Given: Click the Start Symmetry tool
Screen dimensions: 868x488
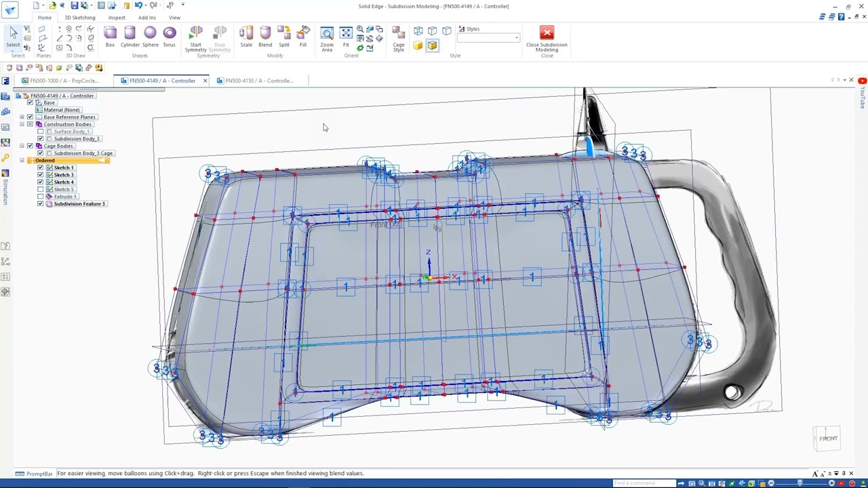Looking at the screenshot, I should click(x=195, y=39).
